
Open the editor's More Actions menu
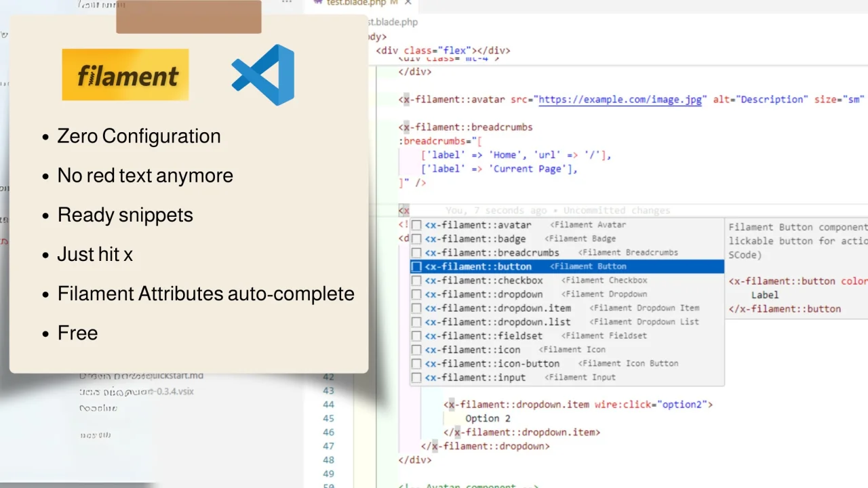(286, 3)
